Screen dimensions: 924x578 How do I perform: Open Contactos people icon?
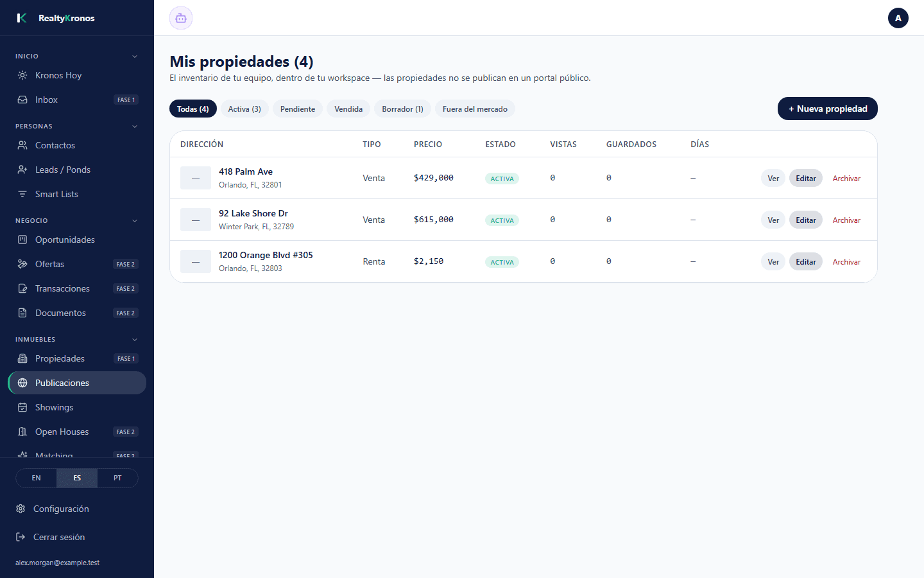(x=22, y=145)
